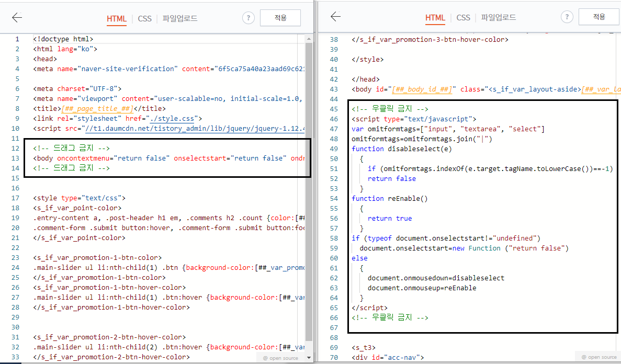Click the naver-site-verification meta line
This screenshot has height=364, width=621.
pyautogui.click(x=169, y=69)
